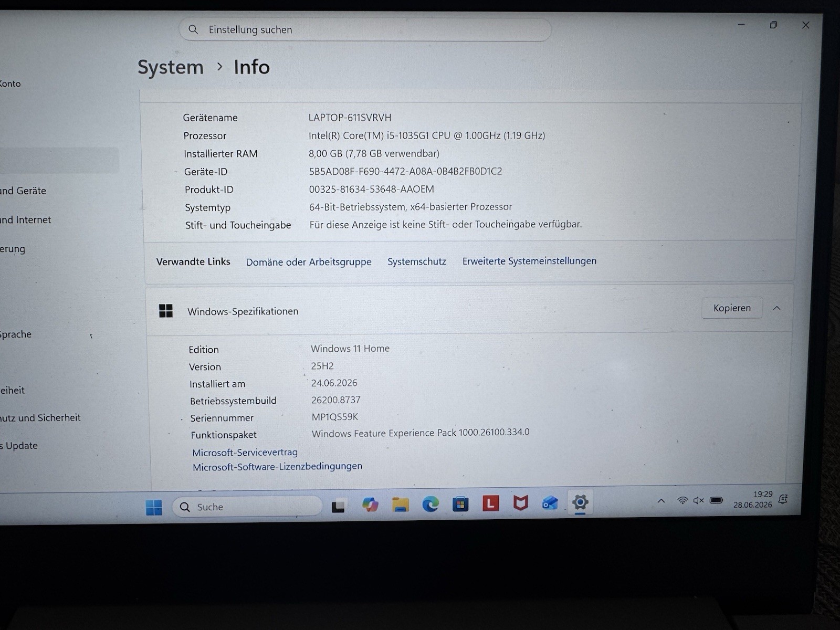The width and height of the screenshot is (840, 630).
Task: Select the 'und Sicherheit' sidebar item
Action: 40,418
